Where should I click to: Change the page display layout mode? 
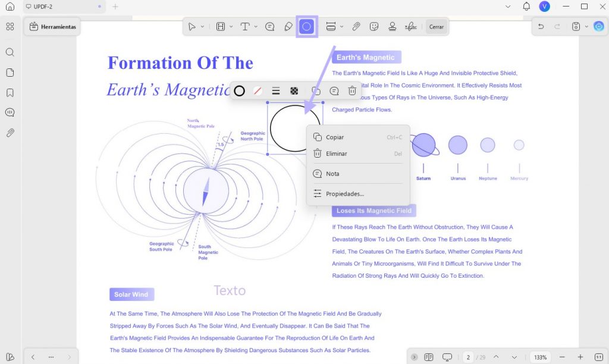click(x=429, y=357)
